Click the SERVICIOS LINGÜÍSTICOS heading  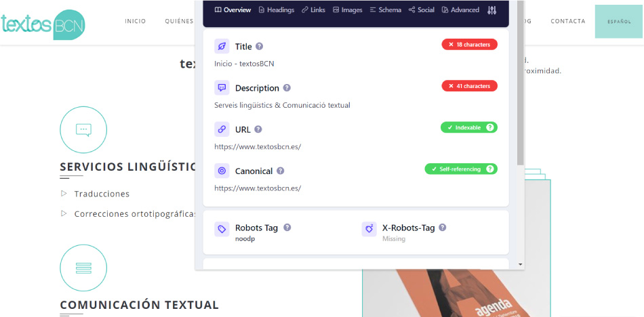pos(127,167)
